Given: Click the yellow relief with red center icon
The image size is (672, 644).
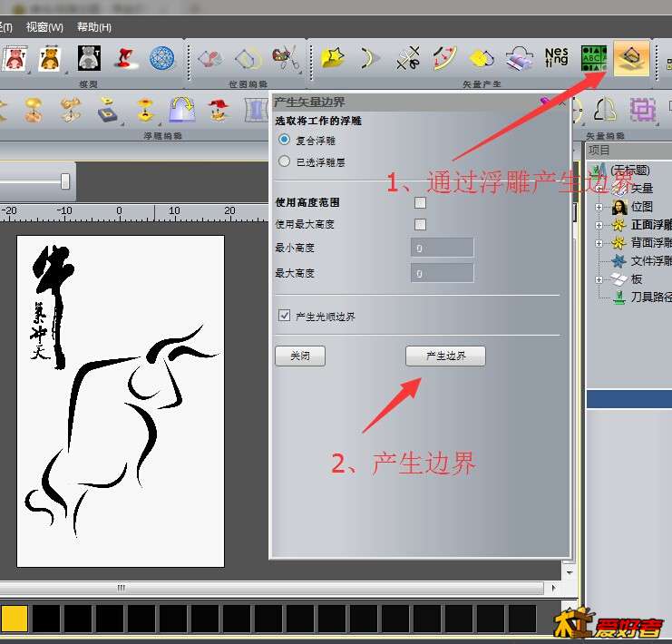Looking at the screenshot, I should click(145, 110).
